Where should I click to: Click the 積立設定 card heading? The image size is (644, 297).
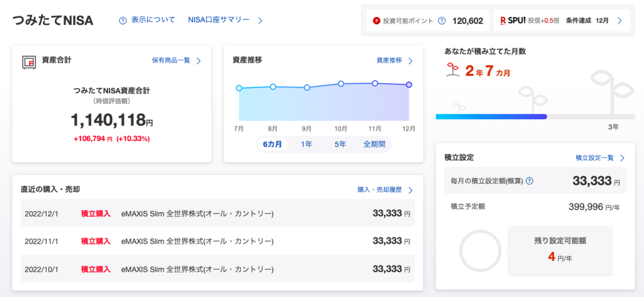459,157
